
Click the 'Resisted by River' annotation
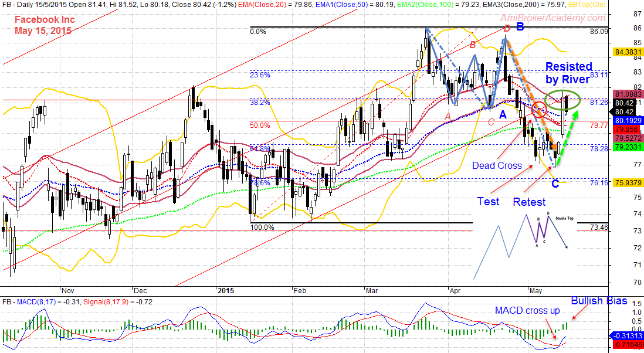point(569,73)
